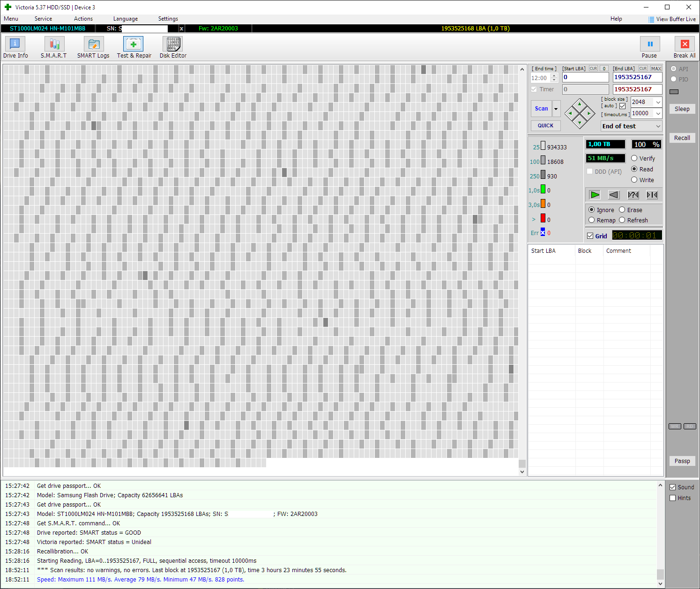Enable the Hints checkbox
The image size is (700, 589).
(673, 498)
